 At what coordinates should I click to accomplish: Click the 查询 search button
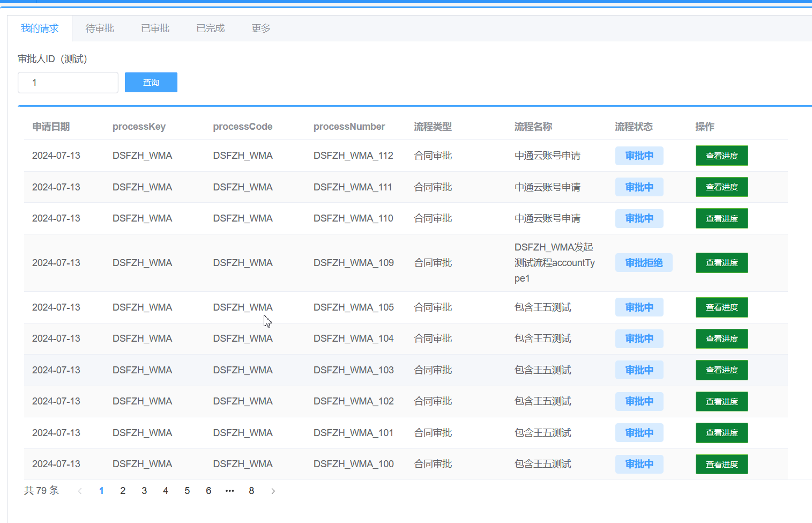(151, 83)
